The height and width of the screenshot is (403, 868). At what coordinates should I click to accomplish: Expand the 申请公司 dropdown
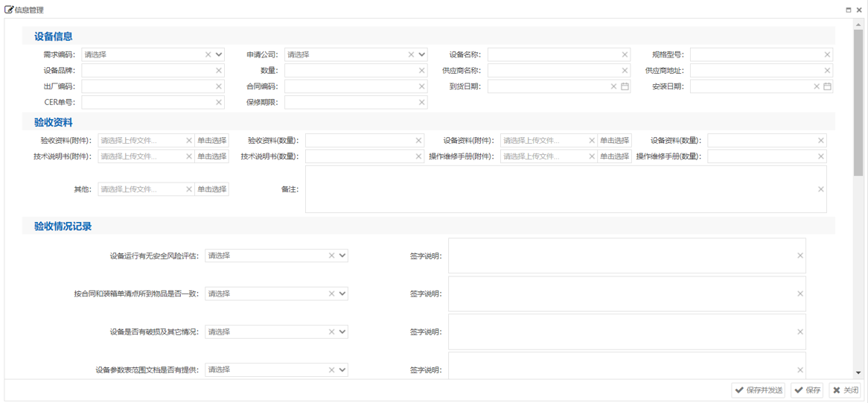[422, 54]
